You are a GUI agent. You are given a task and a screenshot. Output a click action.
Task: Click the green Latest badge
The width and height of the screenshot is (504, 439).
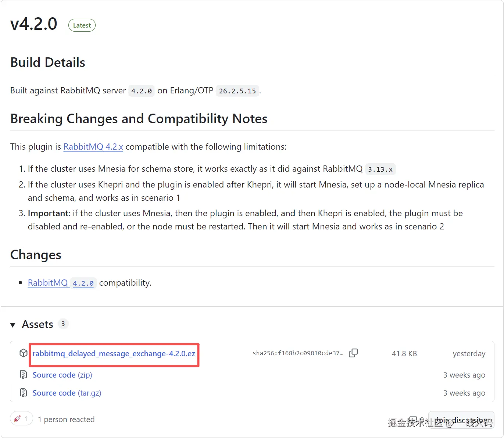point(82,25)
